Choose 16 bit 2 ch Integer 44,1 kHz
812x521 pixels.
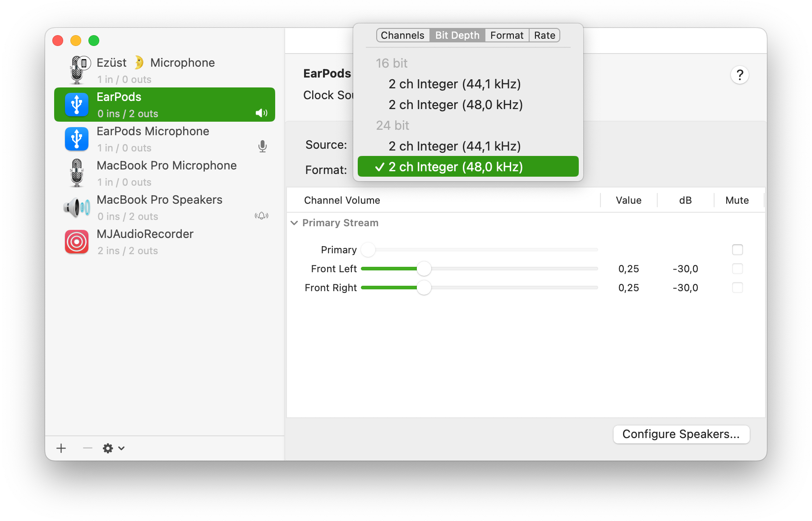pos(454,84)
